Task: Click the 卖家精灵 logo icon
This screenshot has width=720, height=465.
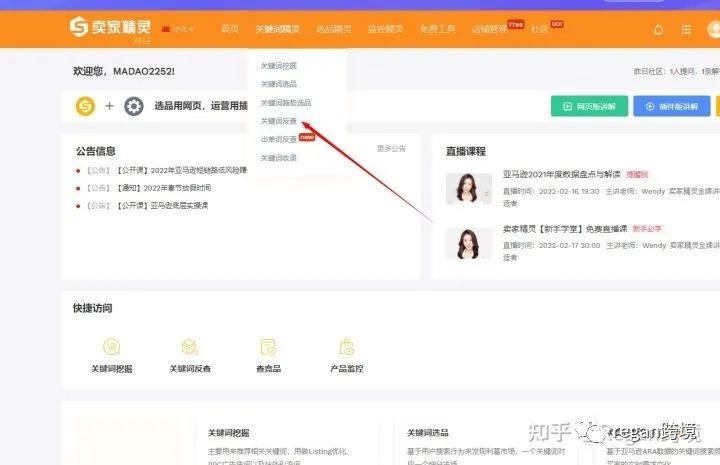Action: click(79, 27)
